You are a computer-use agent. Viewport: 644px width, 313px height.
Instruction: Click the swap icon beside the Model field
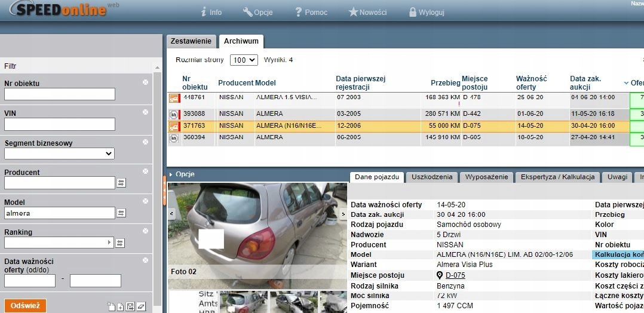(121, 213)
